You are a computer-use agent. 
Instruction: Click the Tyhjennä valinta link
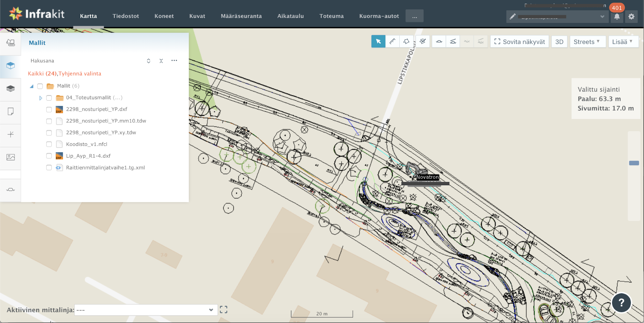click(80, 74)
